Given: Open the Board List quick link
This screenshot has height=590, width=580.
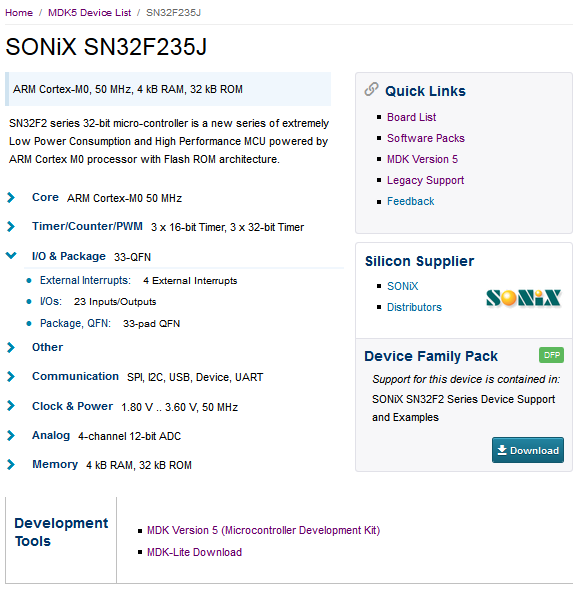Looking at the screenshot, I should point(411,117).
